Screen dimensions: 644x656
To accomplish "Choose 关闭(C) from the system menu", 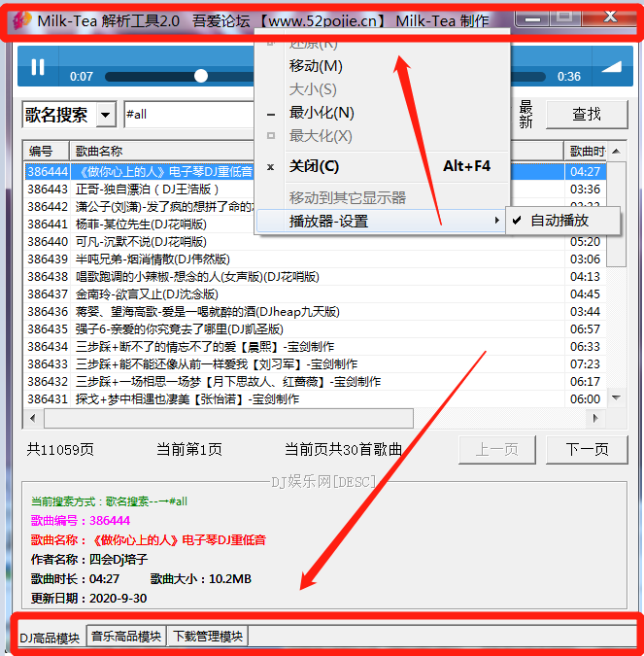I will (383, 166).
